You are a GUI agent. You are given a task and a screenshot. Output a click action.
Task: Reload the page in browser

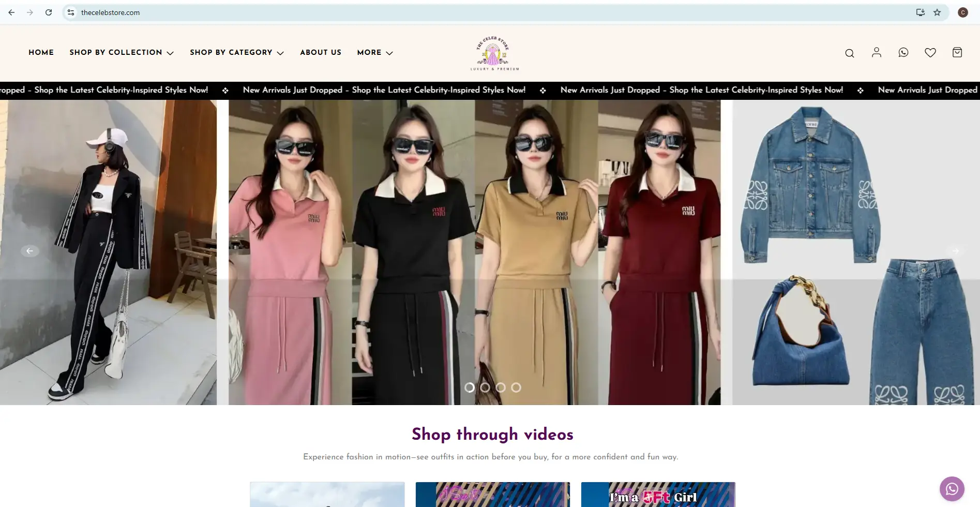click(49, 12)
